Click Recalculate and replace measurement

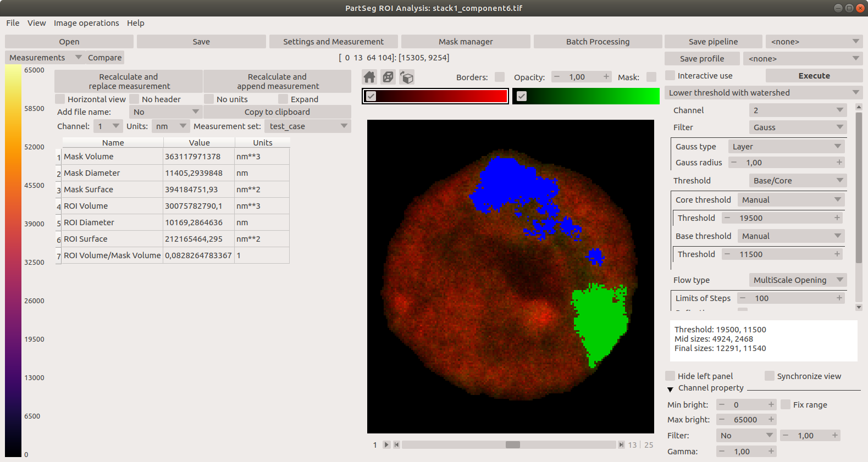129,81
